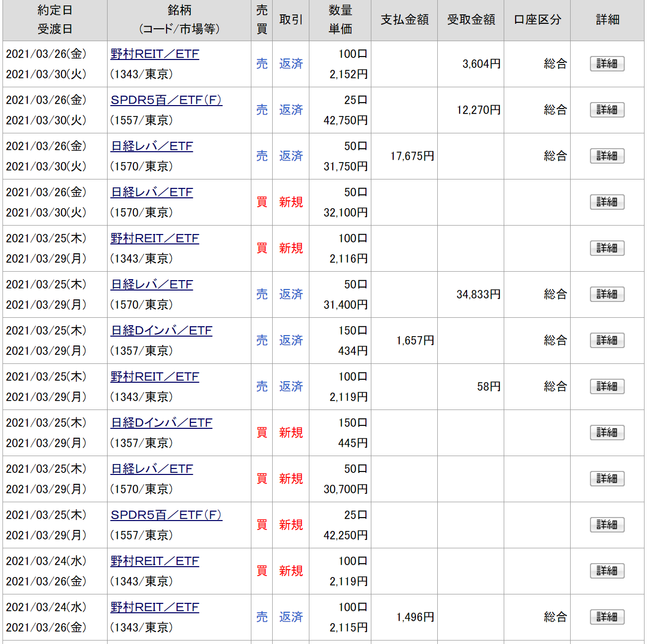Viewport: 647px width, 644px height.
Task: Click 詳細 button for 1,496円 row
Action: (x=607, y=617)
